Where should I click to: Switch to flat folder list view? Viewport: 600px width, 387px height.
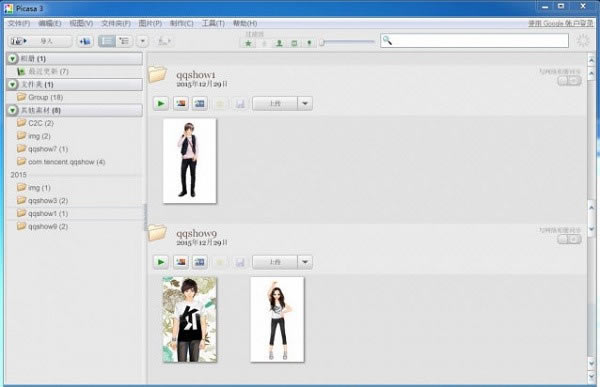point(107,41)
